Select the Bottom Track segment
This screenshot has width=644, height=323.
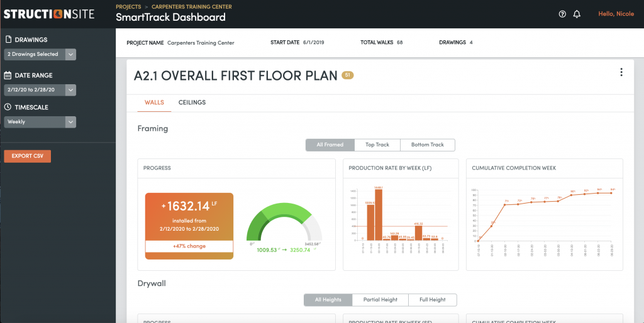pos(428,145)
